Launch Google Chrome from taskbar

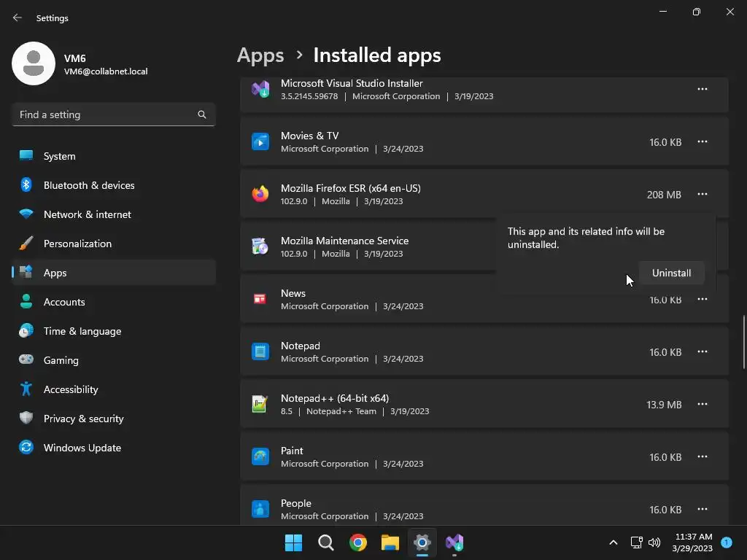click(x=358, y=542)
